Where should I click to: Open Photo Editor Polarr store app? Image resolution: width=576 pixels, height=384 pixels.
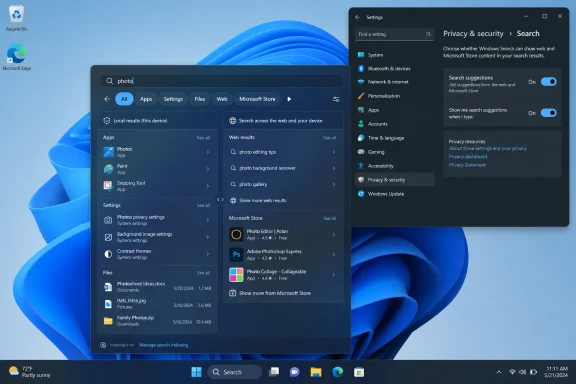[x=283, y=234]
